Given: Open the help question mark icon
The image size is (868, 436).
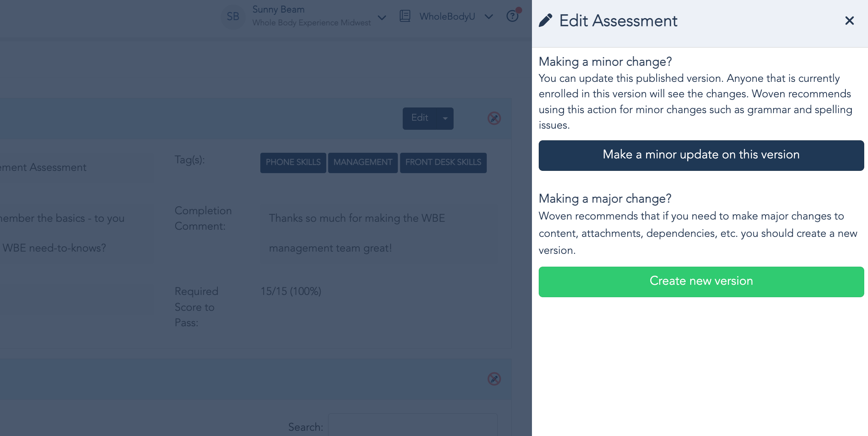Looking at the screenshot, I should point(512,16).
